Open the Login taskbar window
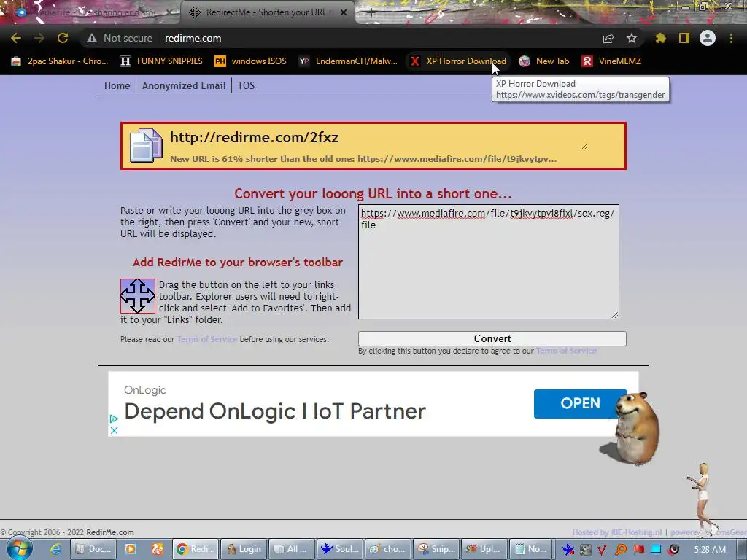The width and height of the screenshot is (747, 560). click(x=244, y=549)
